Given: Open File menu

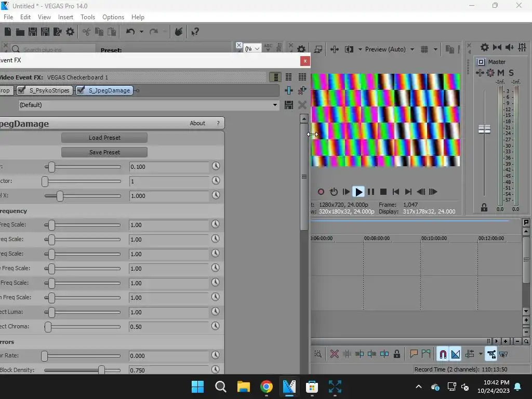Looking at the screenshot, I should pyautogui.click(x=8, y=17).
